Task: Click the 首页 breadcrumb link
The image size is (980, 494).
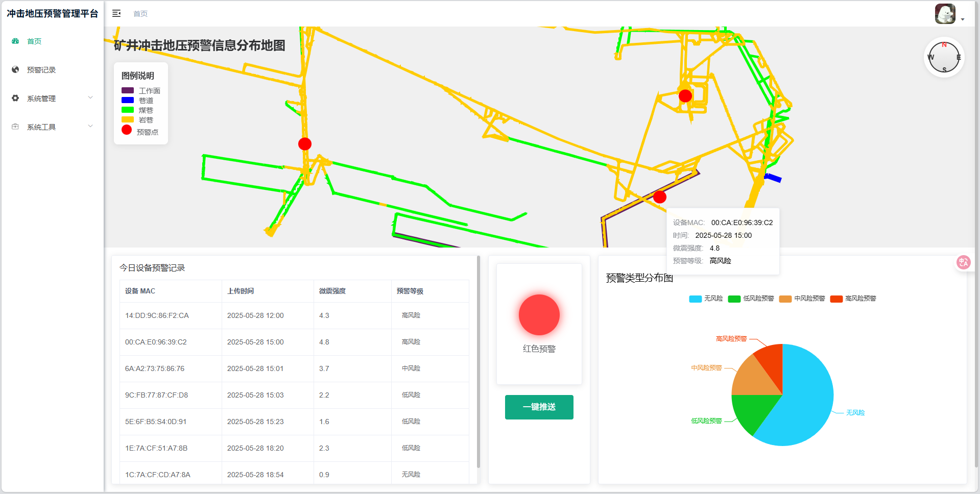Action: [140, 14]
